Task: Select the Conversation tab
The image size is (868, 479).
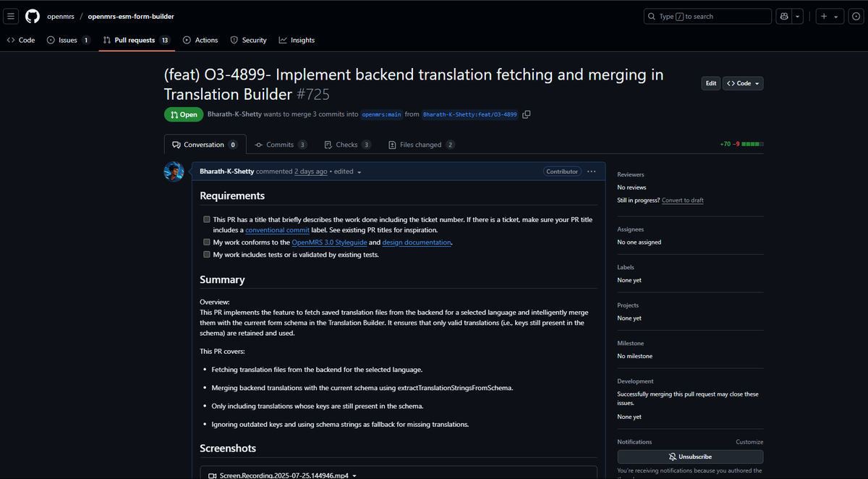Action: [205, 145]
